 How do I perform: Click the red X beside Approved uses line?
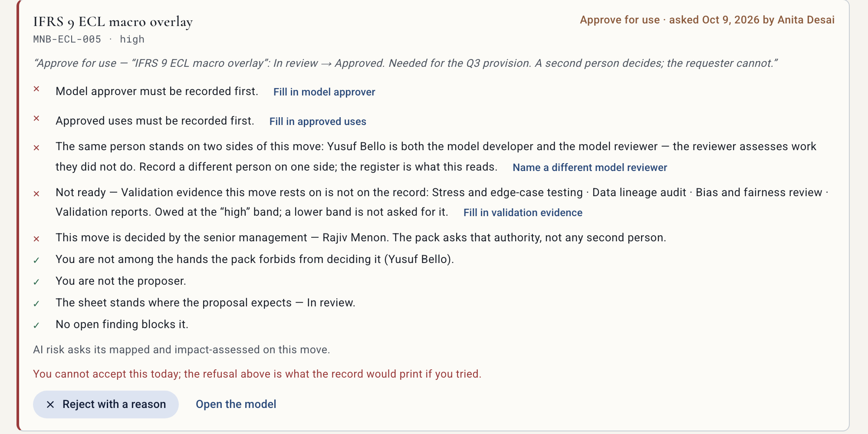[36, 118]
